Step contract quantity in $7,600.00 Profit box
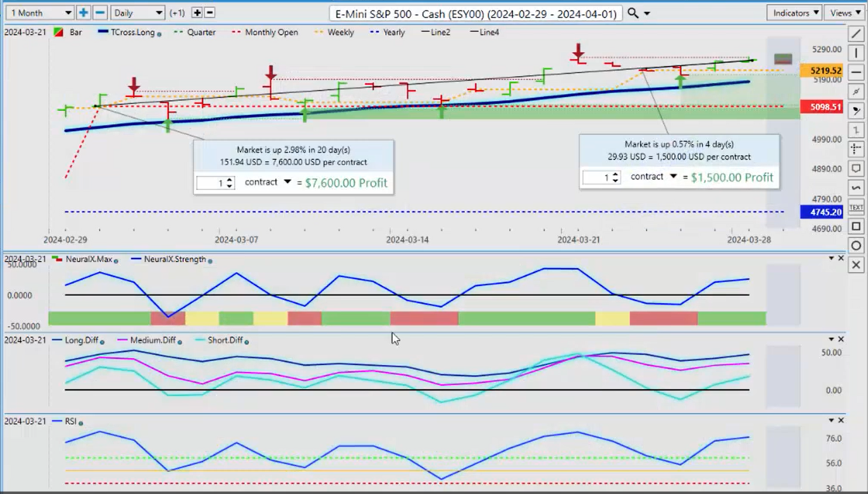The image size is (868, 494). tap(230, 183)
